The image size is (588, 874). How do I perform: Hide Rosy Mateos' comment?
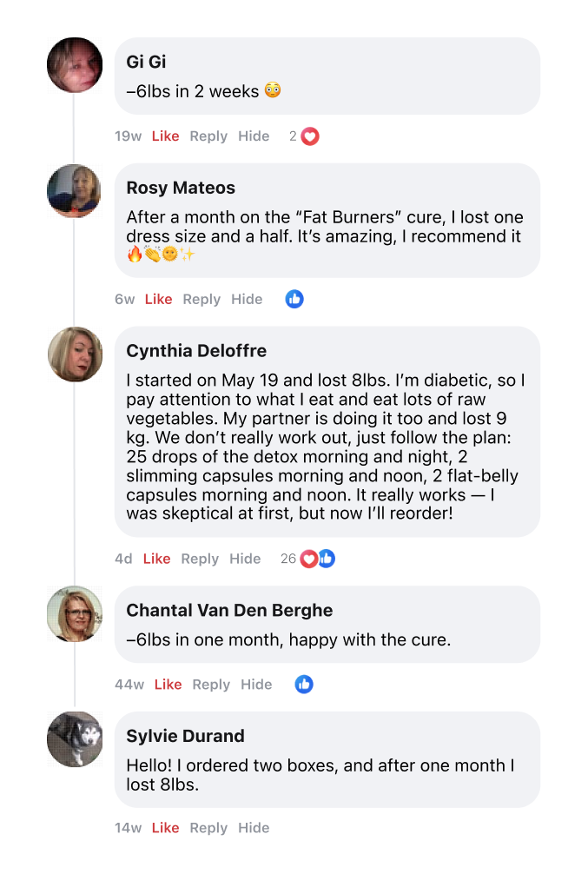tap(247, 299)
